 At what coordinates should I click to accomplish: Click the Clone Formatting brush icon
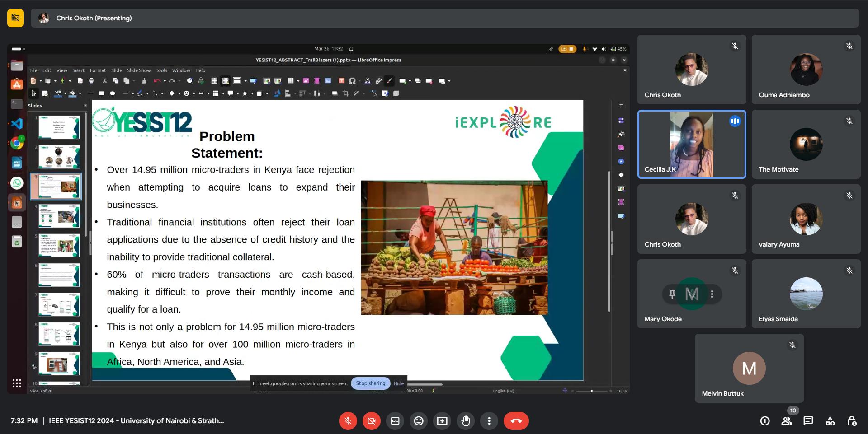tap(144, 81)
